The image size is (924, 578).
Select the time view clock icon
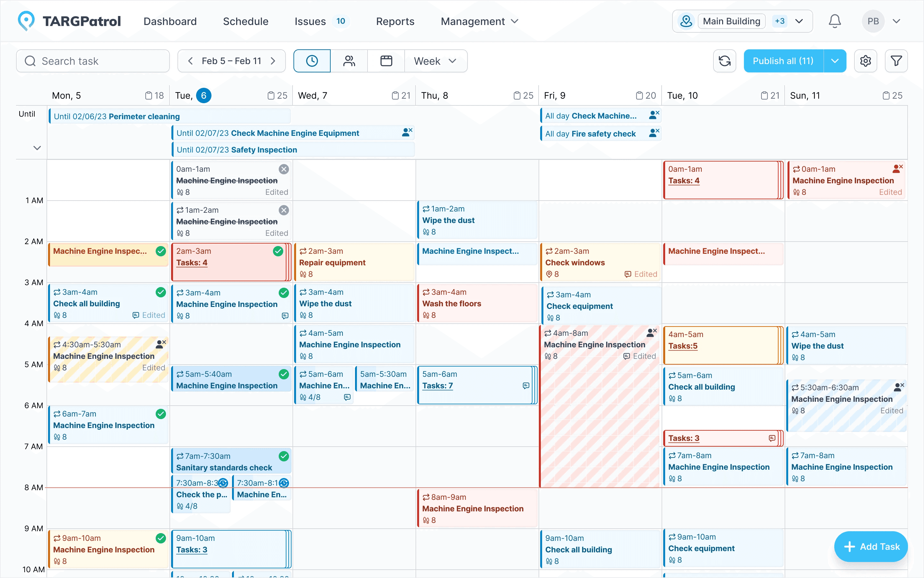pyautogui.click(x=311, y=61)
